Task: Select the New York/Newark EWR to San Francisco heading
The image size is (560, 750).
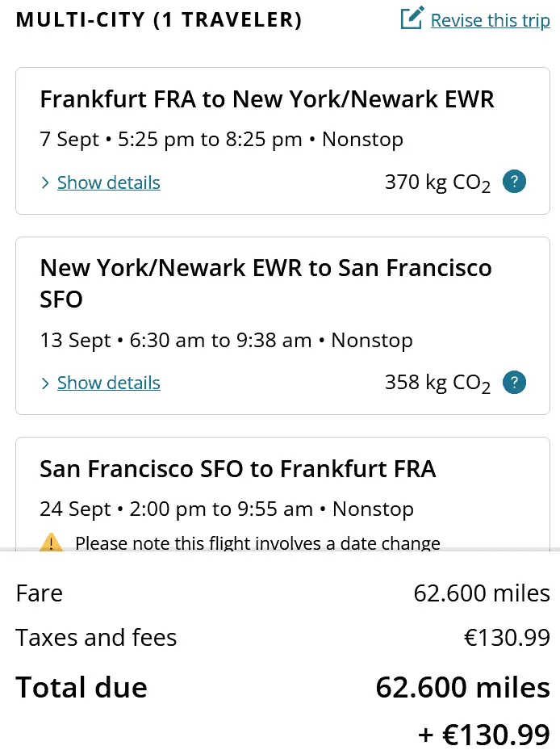Action: click(x=265, y=283)
